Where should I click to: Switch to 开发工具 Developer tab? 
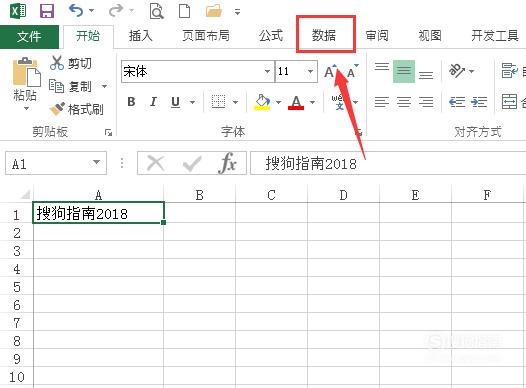[x=495, y=36]
